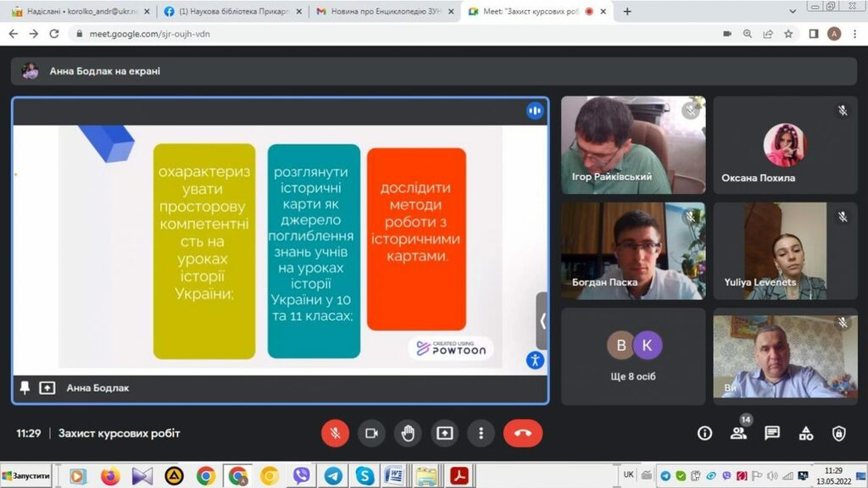Viewport: 868px width, 488px height.
Task: Open the chat messages panel
Action: pos(771,433)
